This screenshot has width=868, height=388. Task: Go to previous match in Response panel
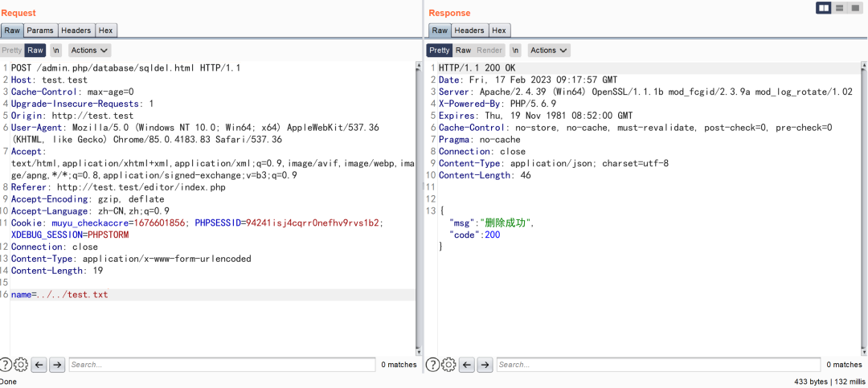click(x=467, y=364)
